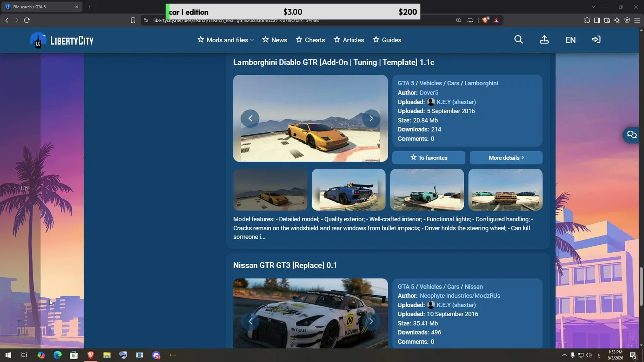Open author Neophyte Industries/ModzRUs link
This screenshot has width=644, height=362.
click(x=460, y=296)
